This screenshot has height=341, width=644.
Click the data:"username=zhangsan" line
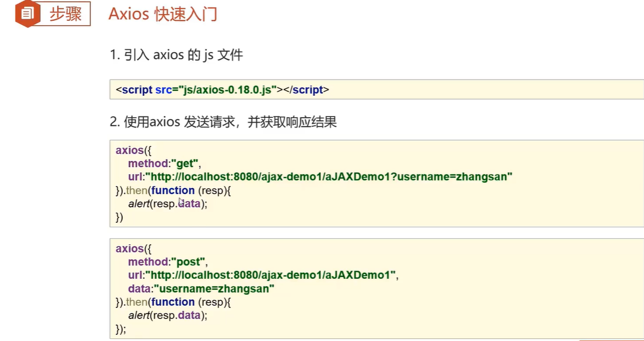pyautogui.click(x=201, y=289)
